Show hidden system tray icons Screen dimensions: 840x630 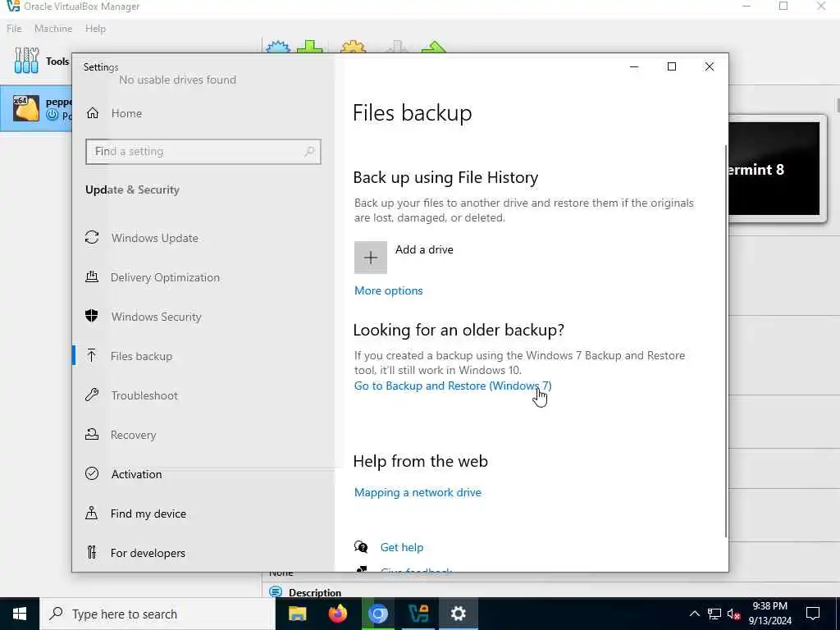click(x=694, y=614)
